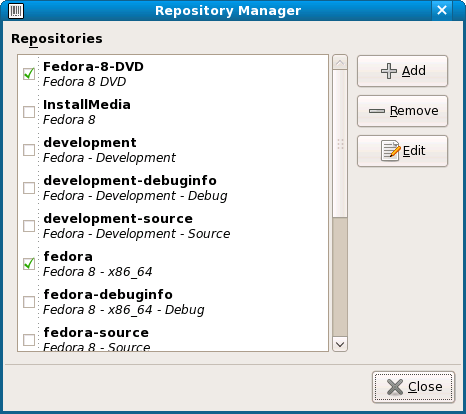Toggle the development-debuginfo checkbox
The width and height of the screenshot is (466, 414).
[x=29, y=188]
